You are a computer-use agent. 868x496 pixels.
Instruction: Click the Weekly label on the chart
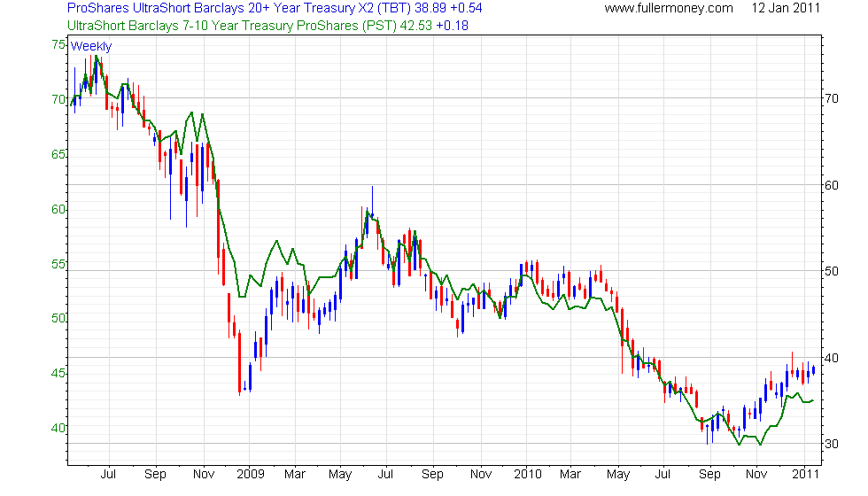(x=90, y=46)
